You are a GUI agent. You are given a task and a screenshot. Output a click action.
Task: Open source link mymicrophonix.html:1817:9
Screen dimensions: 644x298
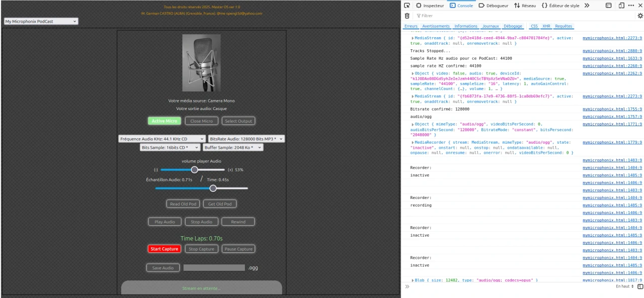coord(612,280)
